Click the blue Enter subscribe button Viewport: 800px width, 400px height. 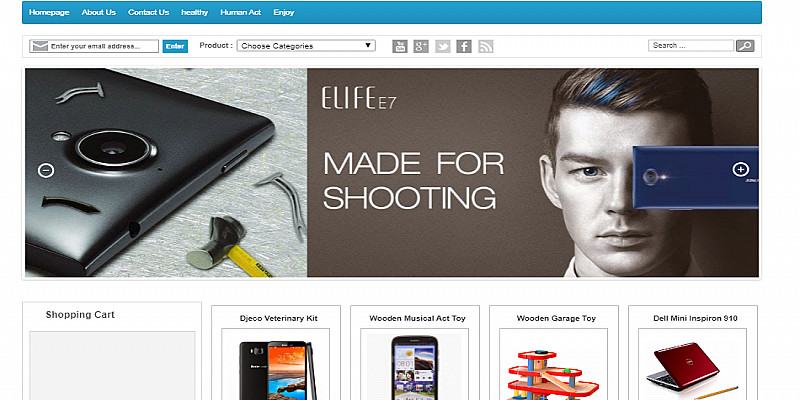(175, 46)
